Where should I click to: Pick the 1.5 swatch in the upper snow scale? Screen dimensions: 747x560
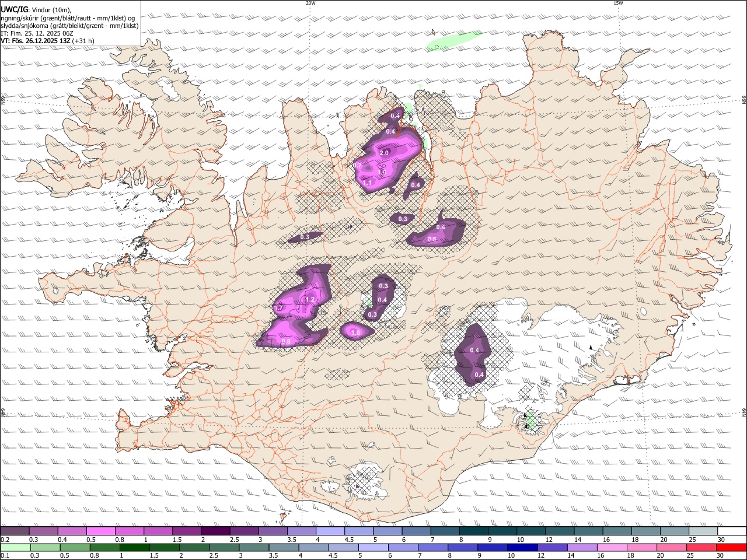[x=187, y=531]
